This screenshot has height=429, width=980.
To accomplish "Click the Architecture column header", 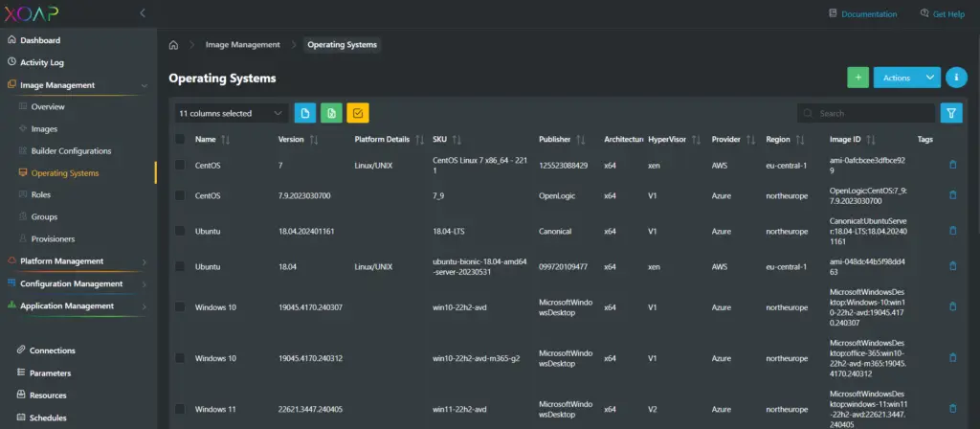I will (624, 140).
